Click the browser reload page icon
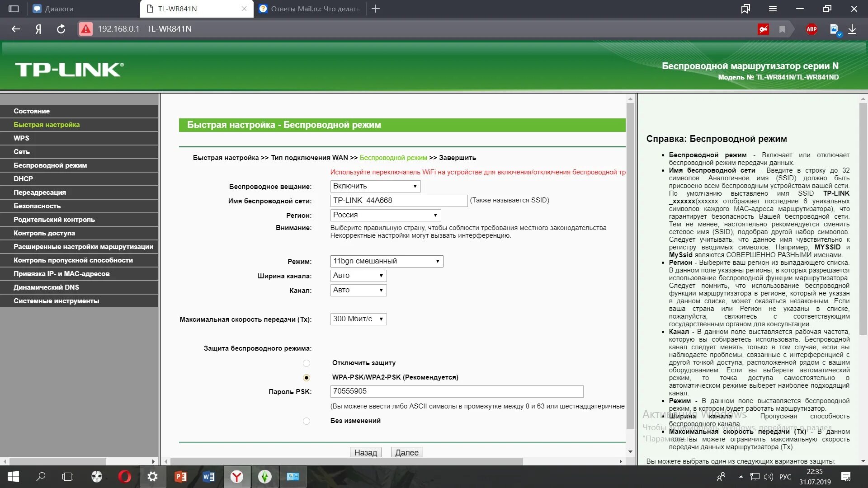The height and width of the screenshot is (488, 868). click(x=61, y=29)
